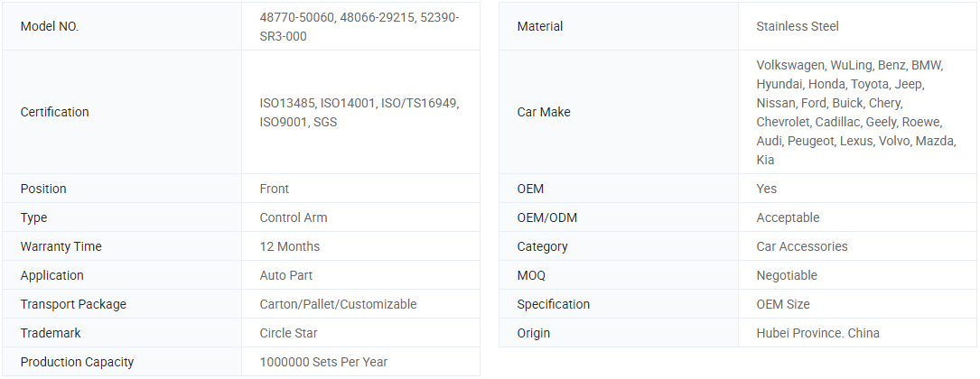Screen dimensions: 980x379
Task: Click the MOQ Negotiable value
Action: pyautogui.click(x=787, y=275)
